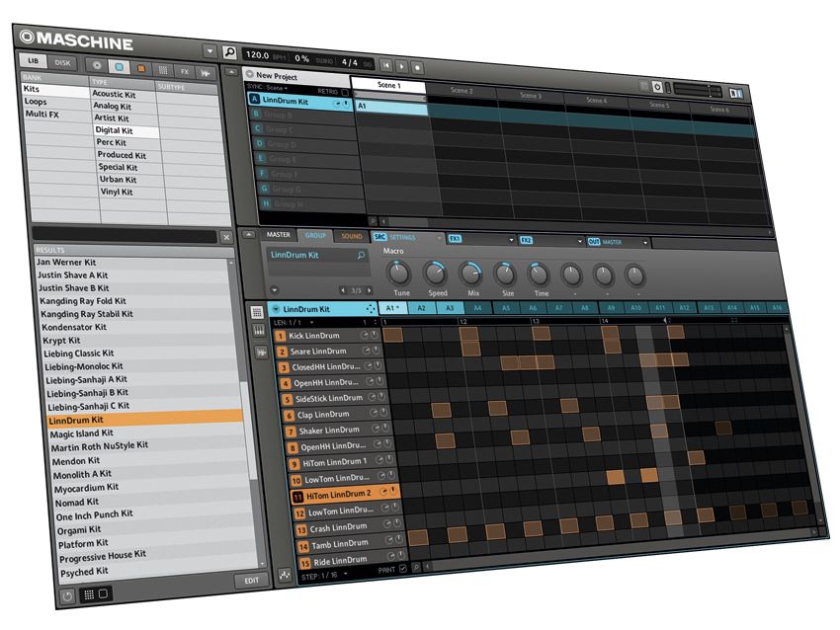840x630 pixels.
Task: Click the EDIT button in browser
Action: click(251, 581)
